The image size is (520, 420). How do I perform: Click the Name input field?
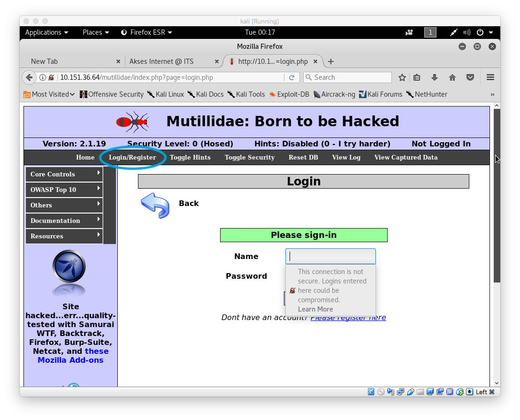330,256
